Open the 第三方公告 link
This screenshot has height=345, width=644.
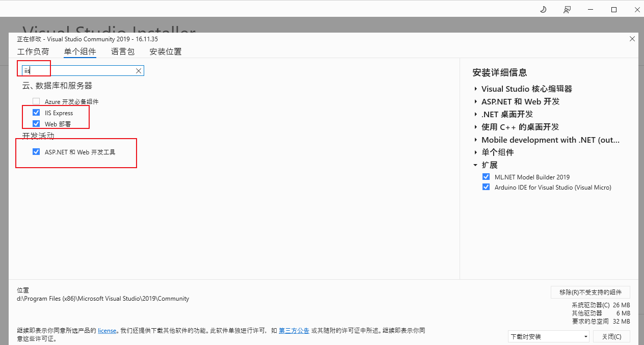(x=294, y=331)
